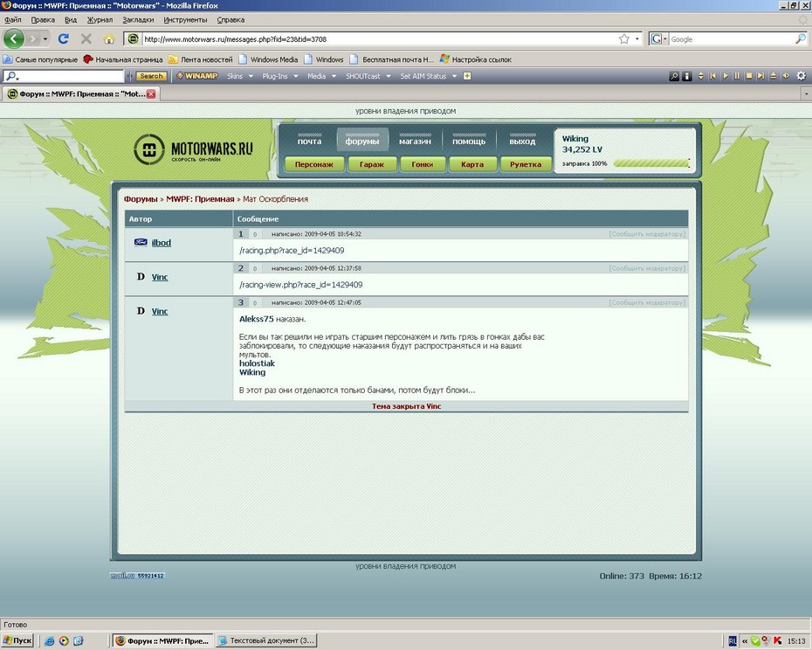Click the Winamp toolbar pause button
This screenshot has height=650, width=812.
click(x=737, y=76)
